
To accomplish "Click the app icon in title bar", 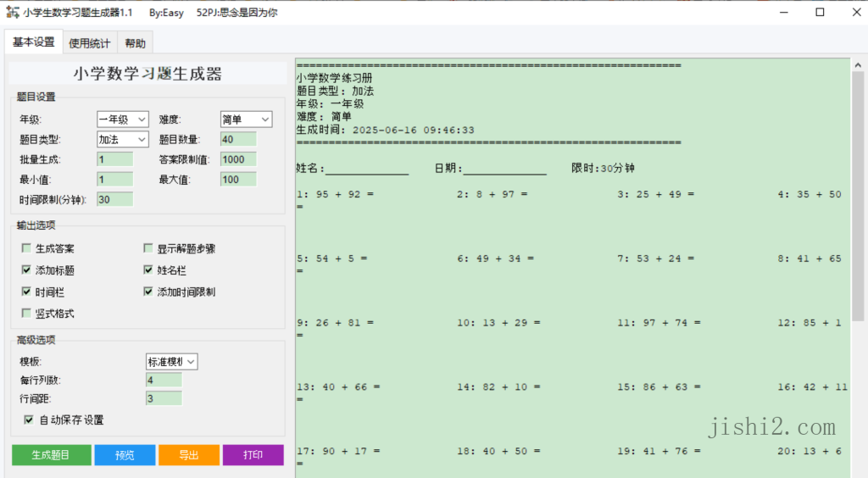I will pyautogui.click(x=12, y=12).
